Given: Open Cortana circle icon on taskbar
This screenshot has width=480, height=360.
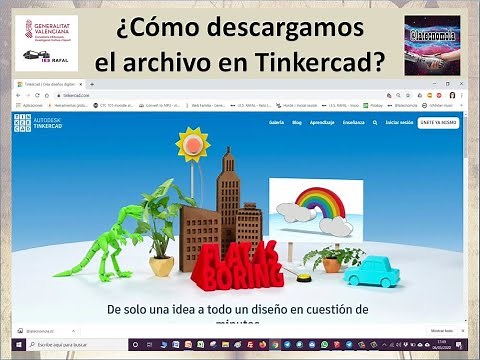Looking at the screenshot, I should [135, 345].
